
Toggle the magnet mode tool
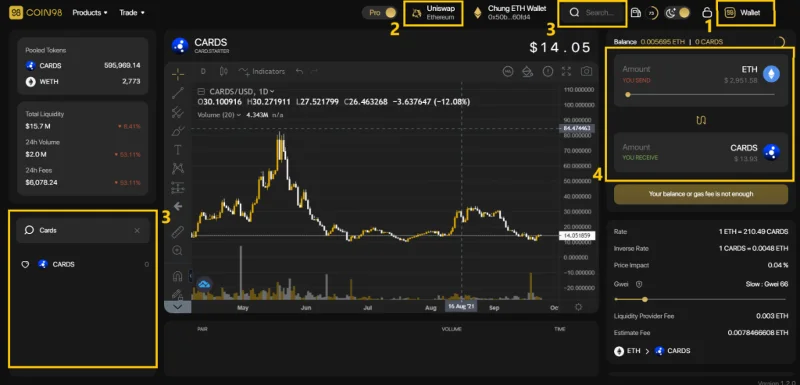pos(178,276)
